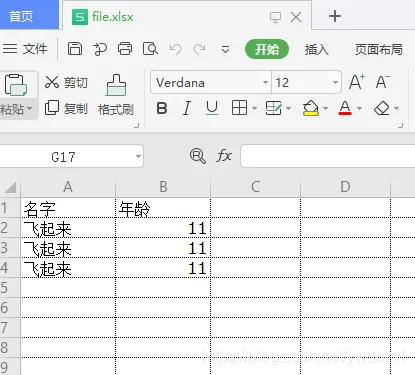Click the Copy icon
415x375 pixels.
52,108
